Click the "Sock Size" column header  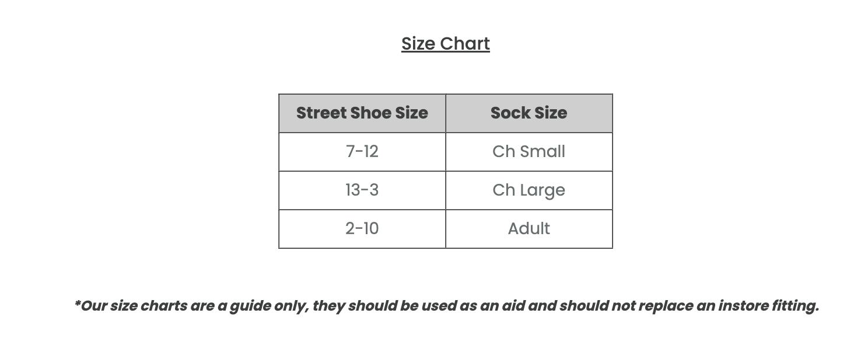tap(528, 113)
